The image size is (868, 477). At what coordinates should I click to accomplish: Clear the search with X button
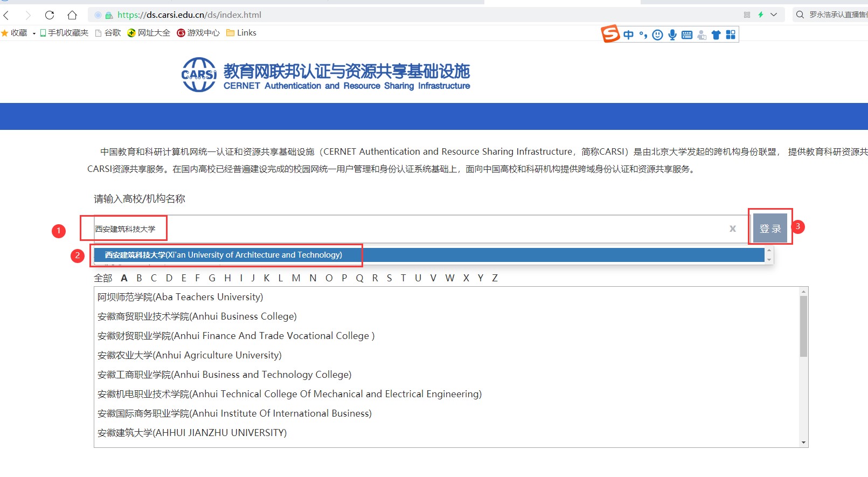pos(733,229)
